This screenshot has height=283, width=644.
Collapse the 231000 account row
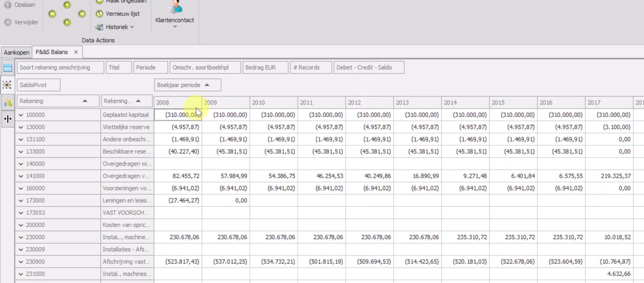coord(21,274)
